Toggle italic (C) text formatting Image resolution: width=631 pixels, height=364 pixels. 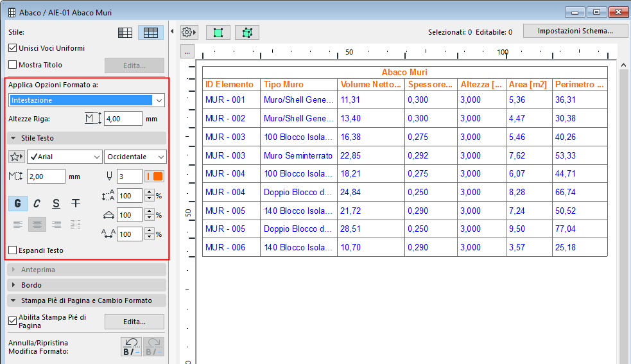37,204
